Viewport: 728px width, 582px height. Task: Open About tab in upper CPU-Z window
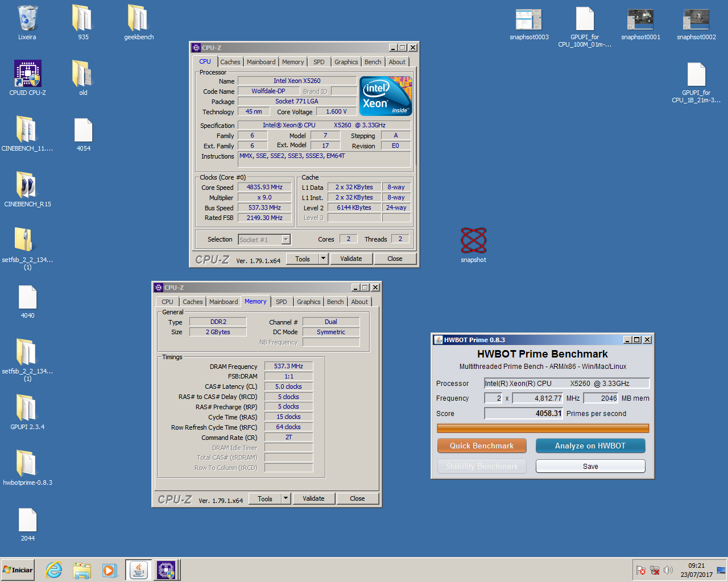[397, 62]
